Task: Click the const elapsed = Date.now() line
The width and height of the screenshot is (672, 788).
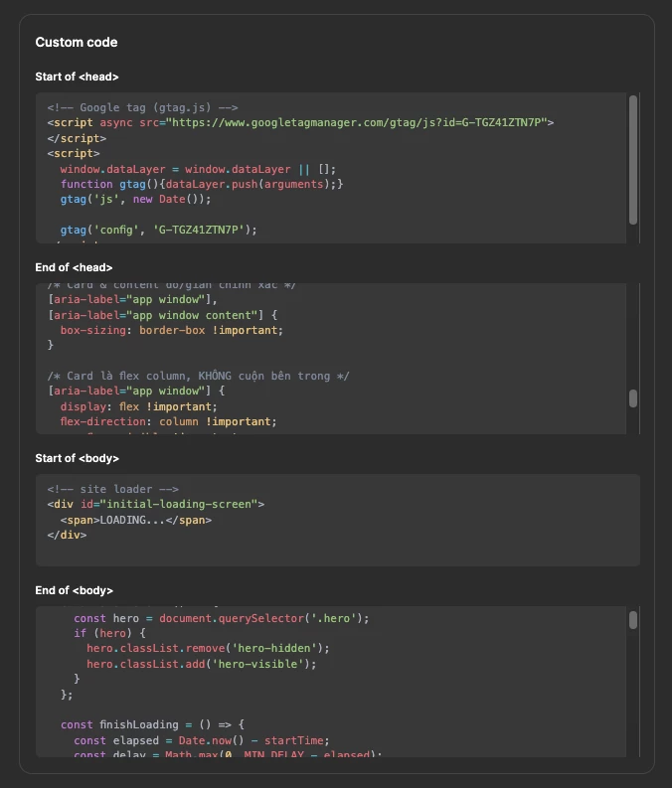Action: tap(202, 740)
